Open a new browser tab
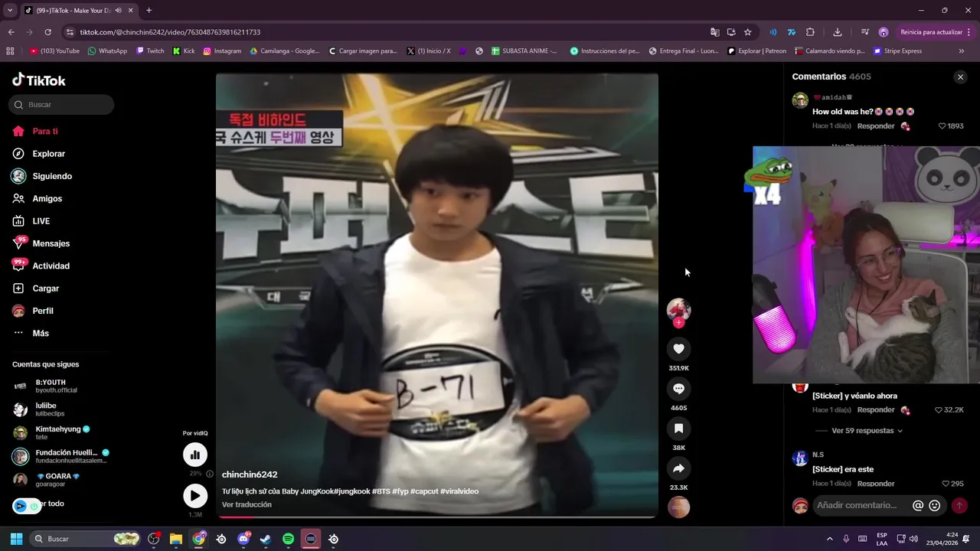The width and height of the screenshot is (980, 551). click(x=149, y=11)
